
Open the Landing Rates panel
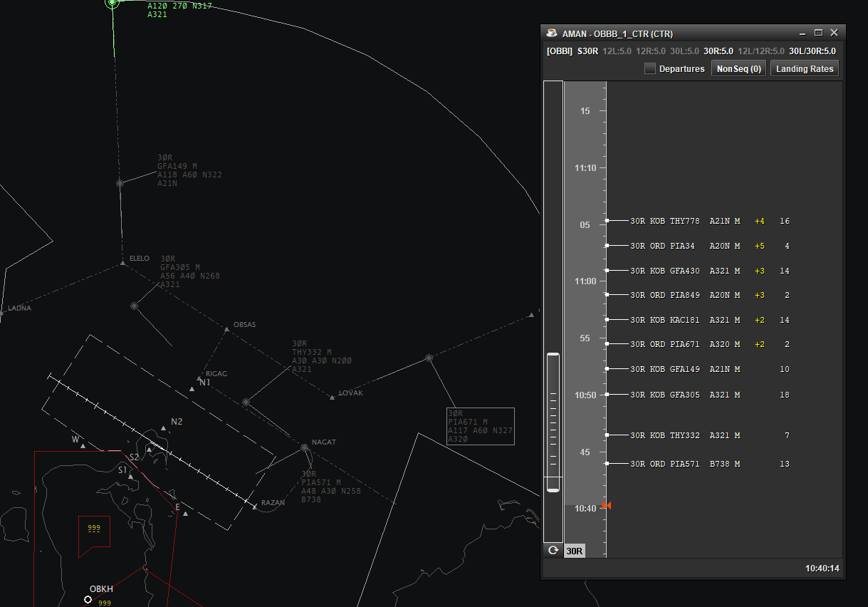click(x=804, y=69)
